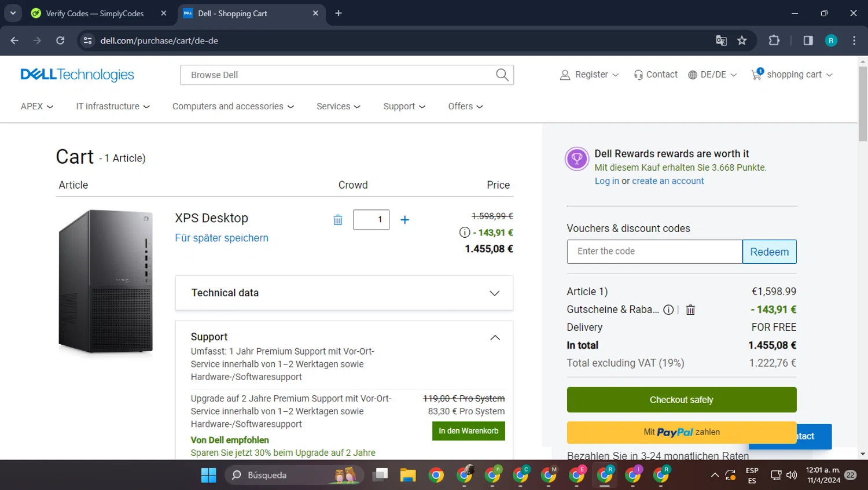Open File Explorer in the taskbar
Viewport: 868px width, 490px height.
(x=408, y=475)
